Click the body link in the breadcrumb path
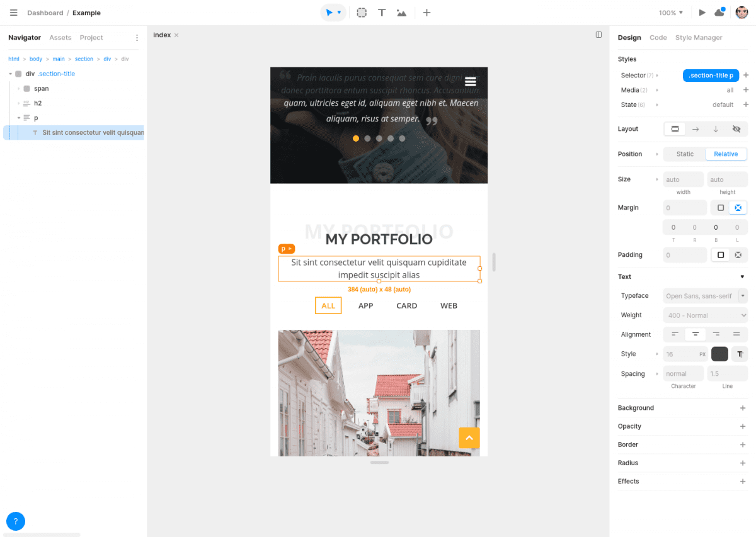Screen dimensions: 756x537 [36, 59]
